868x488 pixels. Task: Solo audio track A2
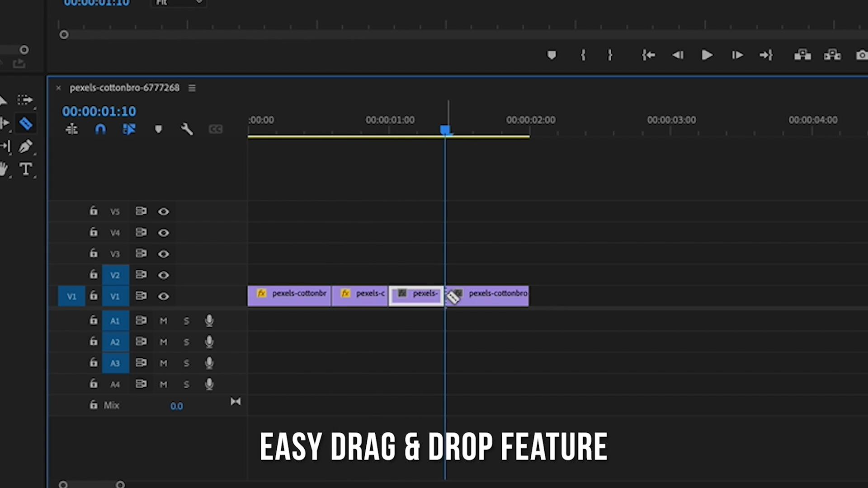186,342
